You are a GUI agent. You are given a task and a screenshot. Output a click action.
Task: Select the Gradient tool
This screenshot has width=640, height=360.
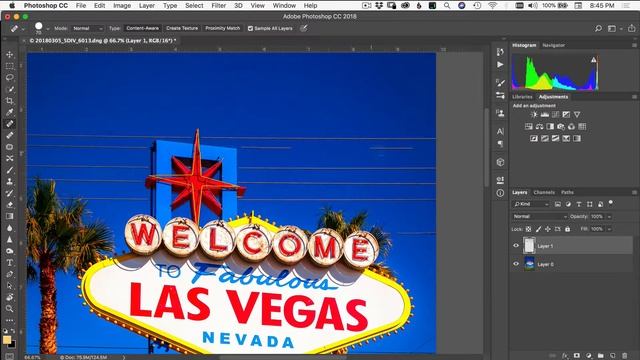coord(9,216)
